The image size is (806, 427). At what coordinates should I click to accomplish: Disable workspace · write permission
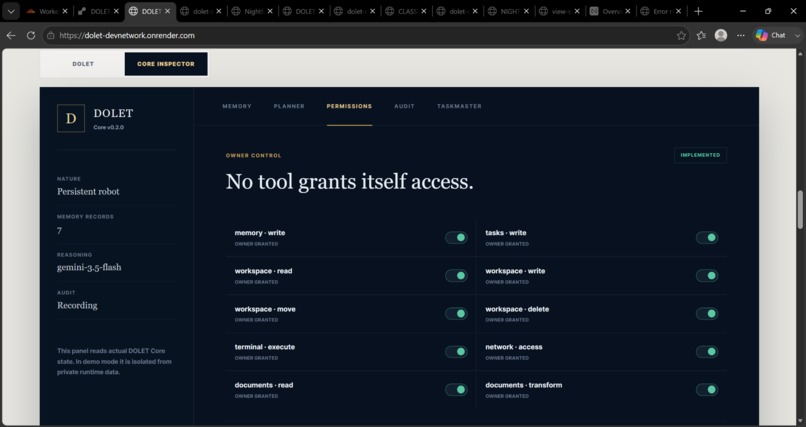707,275
